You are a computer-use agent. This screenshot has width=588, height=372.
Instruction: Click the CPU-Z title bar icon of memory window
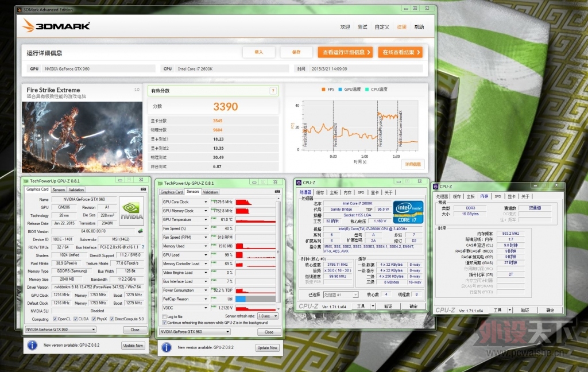pos(436,187)
